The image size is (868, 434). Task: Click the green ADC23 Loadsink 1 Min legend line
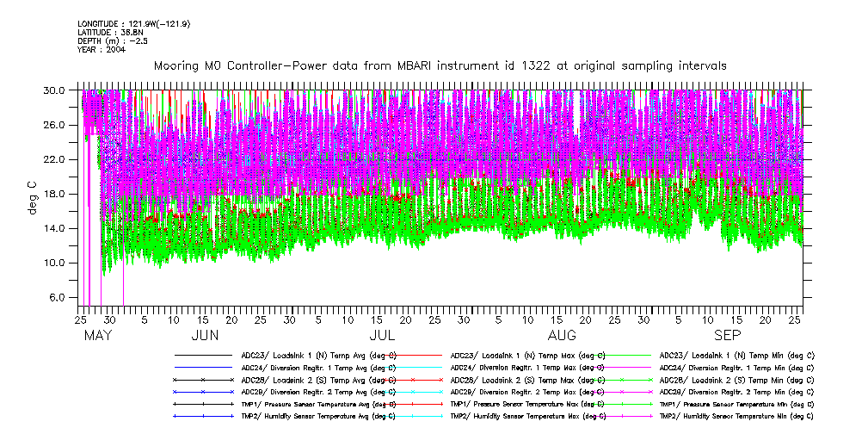[x=621, y=355]
